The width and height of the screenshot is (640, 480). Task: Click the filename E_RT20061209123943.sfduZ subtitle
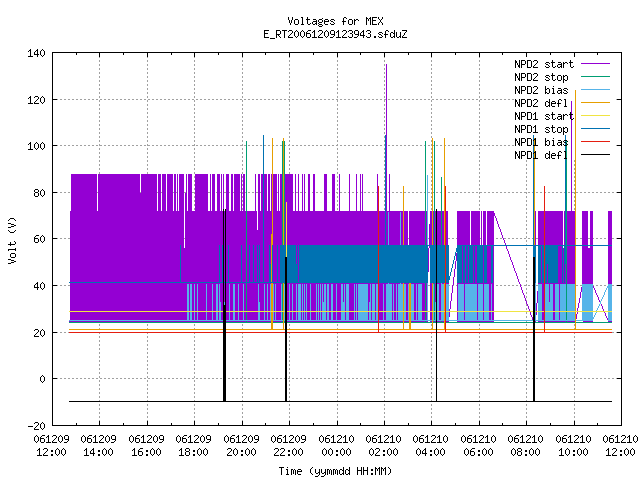(335, 34)
